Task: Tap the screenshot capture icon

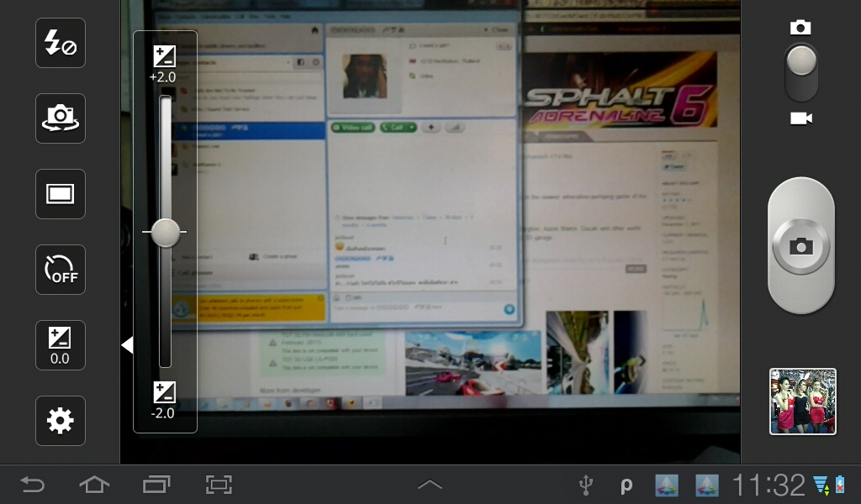Action: point(219,485)
